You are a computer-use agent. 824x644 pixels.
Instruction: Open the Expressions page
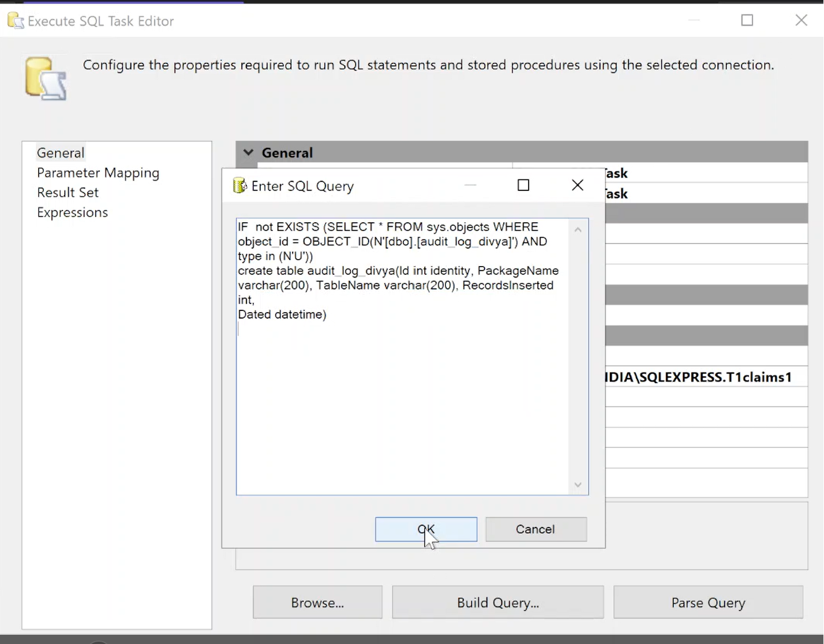72,212
